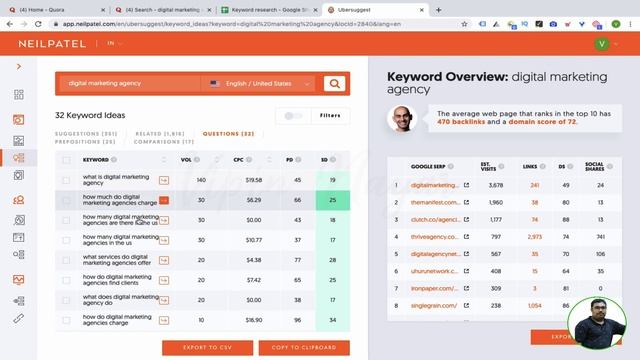Switch to the Suggestions tab
Image resolution: width=640 pixels, height=360 pixels.
coord(86,134)
